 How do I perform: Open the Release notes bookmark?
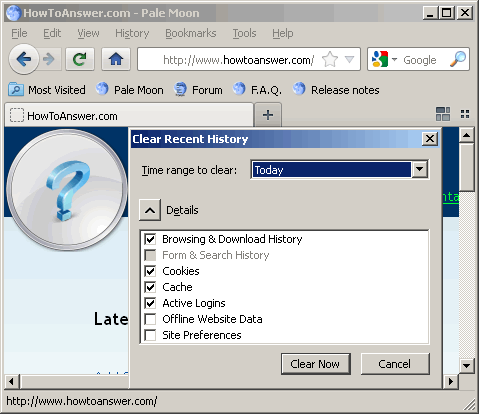tap(336, 90)
